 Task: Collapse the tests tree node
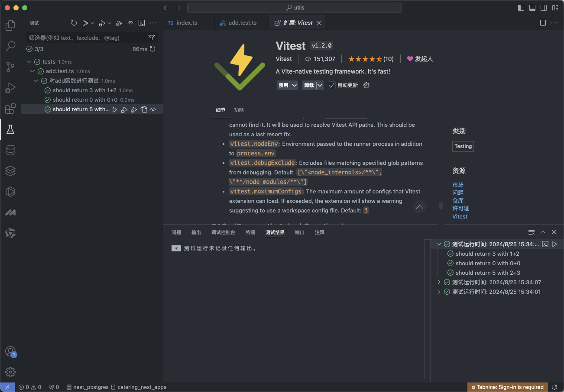click(29, 62)
